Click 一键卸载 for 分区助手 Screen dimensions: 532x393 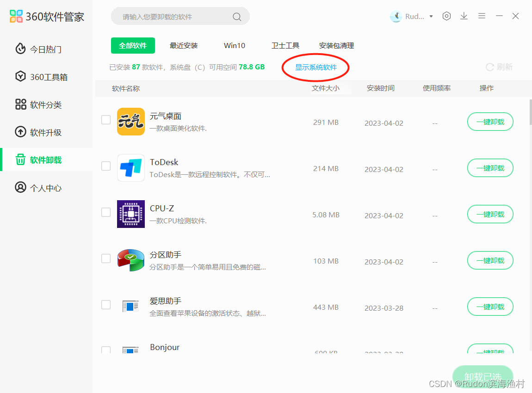click(490, 260)
